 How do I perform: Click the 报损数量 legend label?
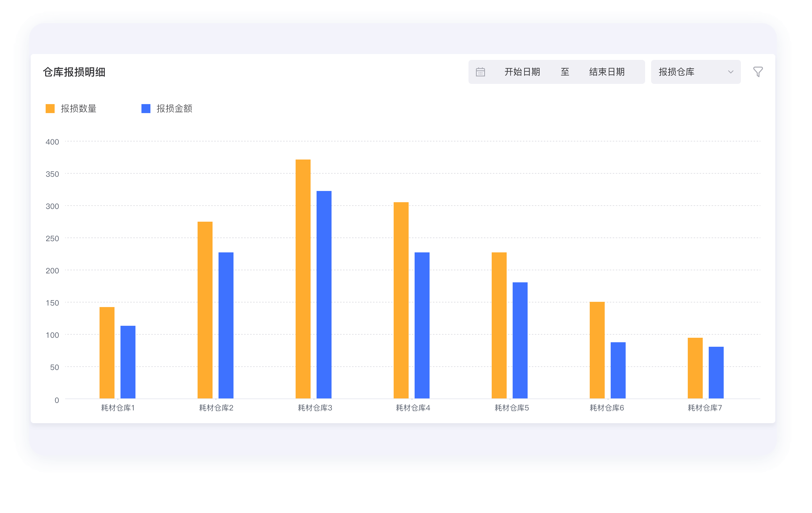click(x=79, y=109)
